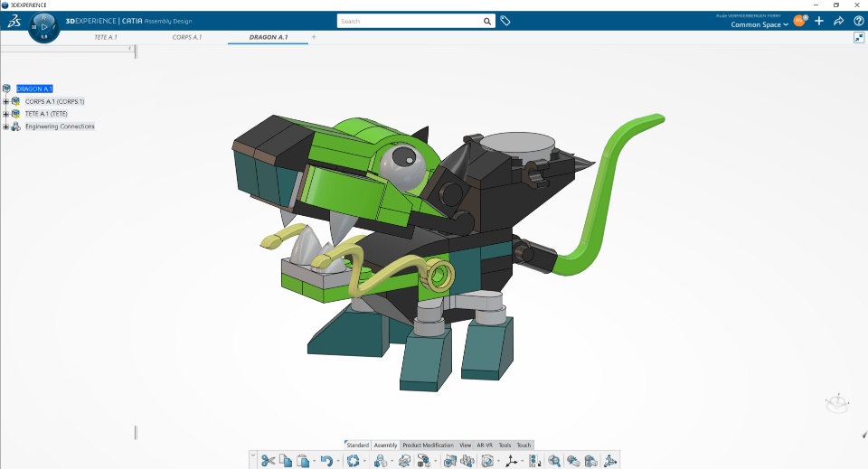Select the DRAGON A.1 tree root

coord(34,89)
